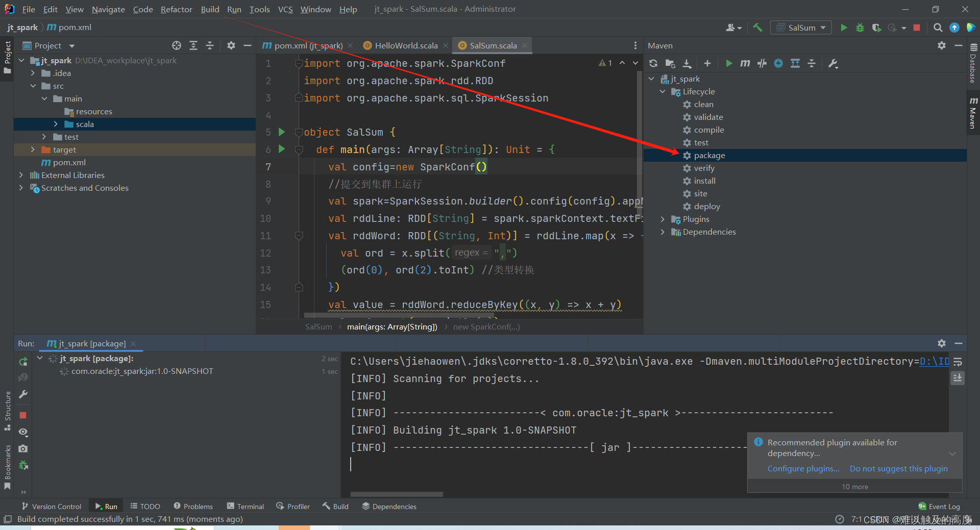Open Project panel gear options
Image resolution: width=980 pixels, height=530 pixels.
(x=231, y=45)
